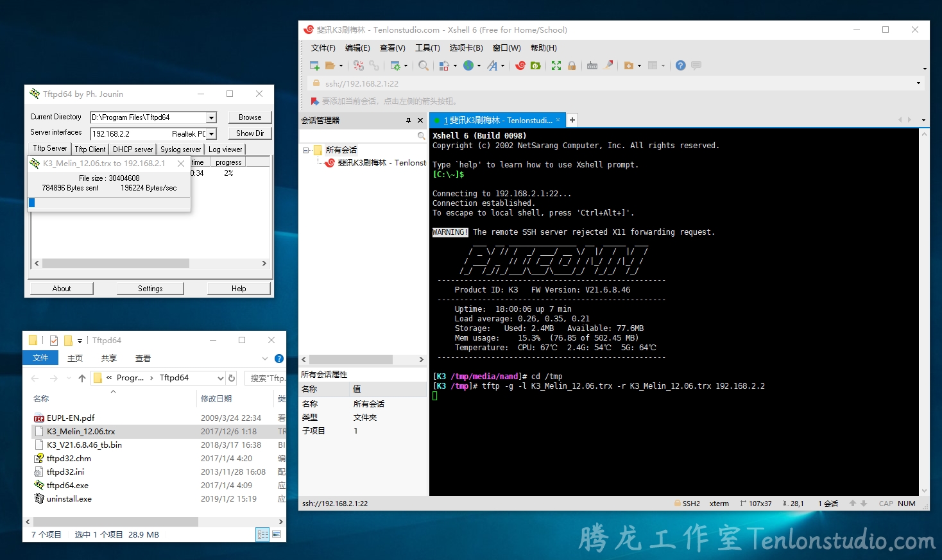Click the highlighter pen icon in Xshell toolbar

(x=608, y=65)
